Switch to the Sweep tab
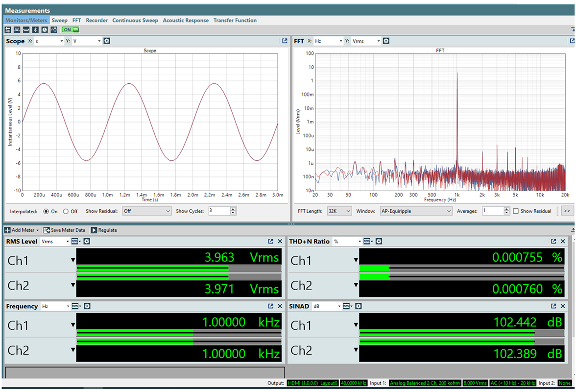 tap(60, 21)
